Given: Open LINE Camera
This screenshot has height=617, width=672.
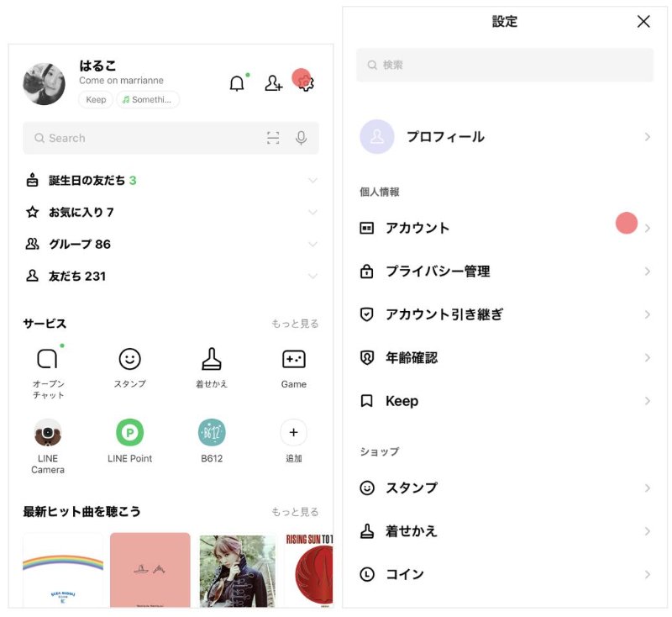Looking at the screenshot, I should pos(48,430).
